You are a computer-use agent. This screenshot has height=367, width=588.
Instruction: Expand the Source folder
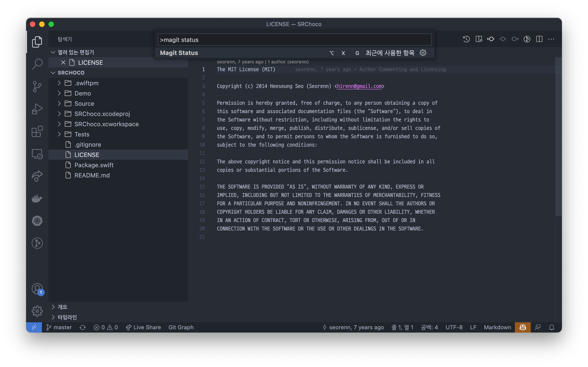[84, 104]
